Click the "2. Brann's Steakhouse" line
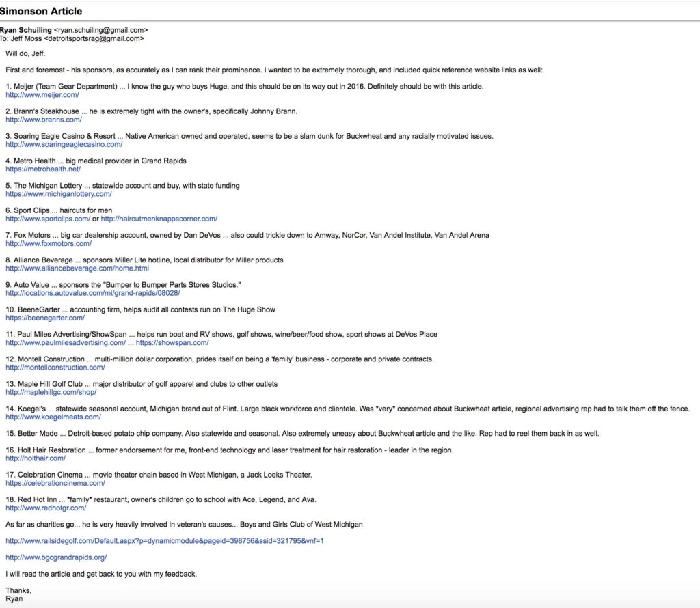This screenshot has height=608, width=700. pos(151,111)
